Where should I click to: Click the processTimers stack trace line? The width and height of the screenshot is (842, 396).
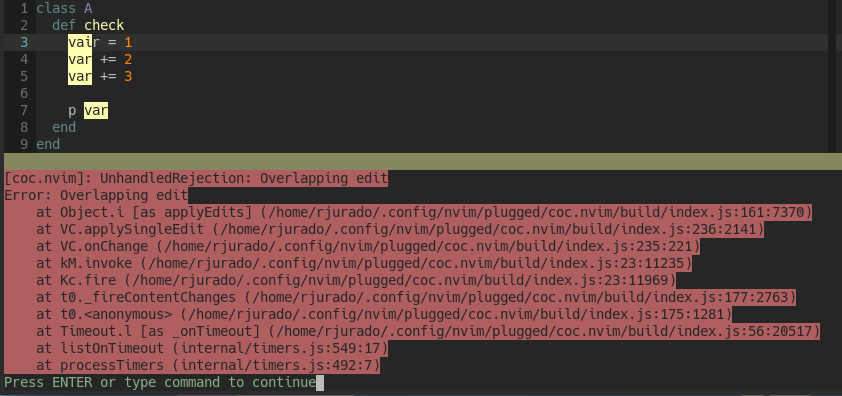click(208, 366)
